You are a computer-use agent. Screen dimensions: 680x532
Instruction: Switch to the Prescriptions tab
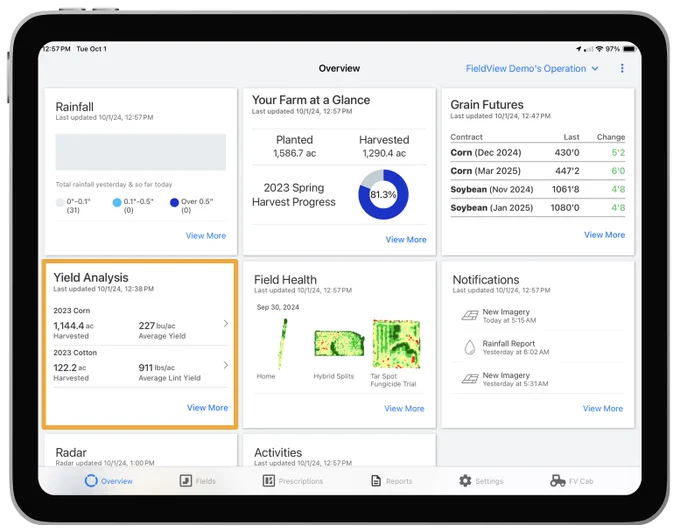(x=293, y=481)
